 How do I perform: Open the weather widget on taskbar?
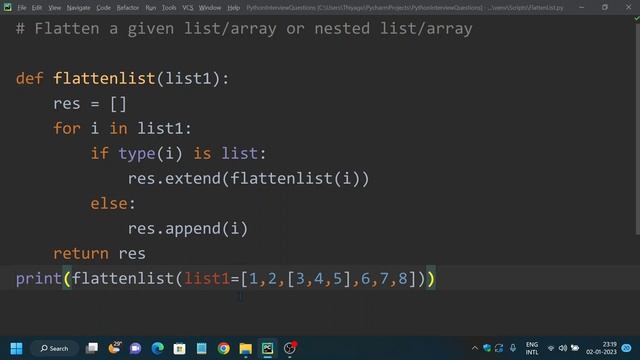(114, 348)
